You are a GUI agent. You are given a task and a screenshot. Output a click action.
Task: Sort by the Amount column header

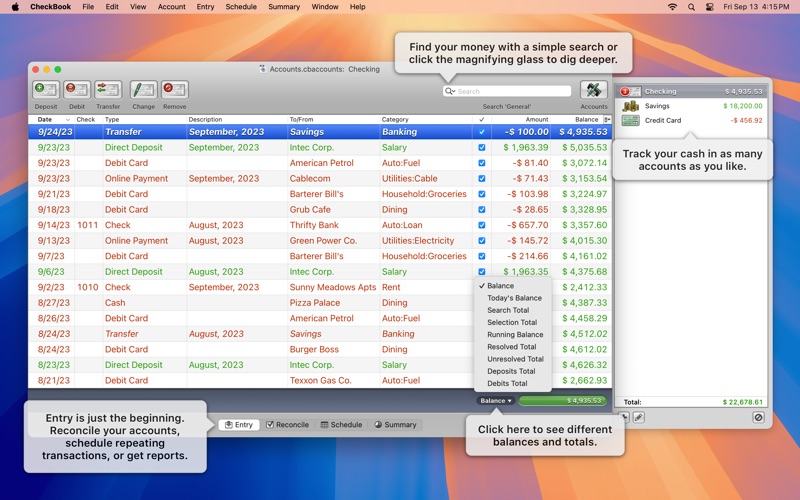pyautogui.click(x=521, y=119)
